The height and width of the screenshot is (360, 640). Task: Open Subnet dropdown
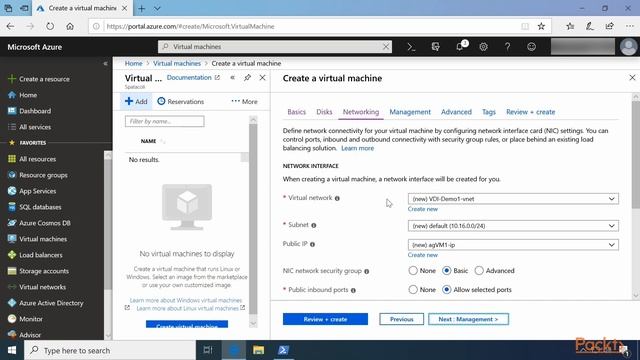tap(513, 226)
